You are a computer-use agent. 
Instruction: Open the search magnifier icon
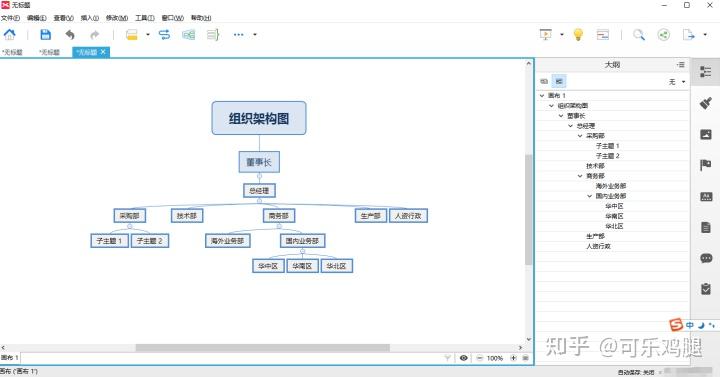(639, 34)
